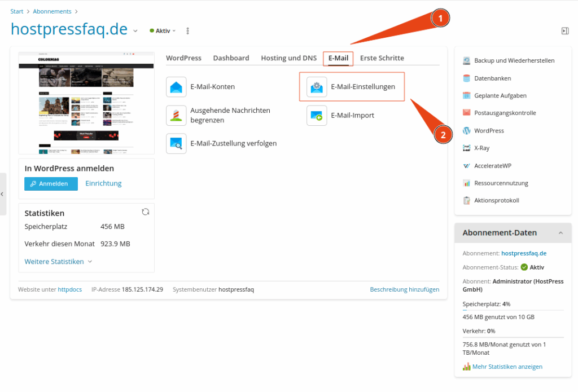
Task: Open the domain name dropdown chevron
Action: (135, 31)
